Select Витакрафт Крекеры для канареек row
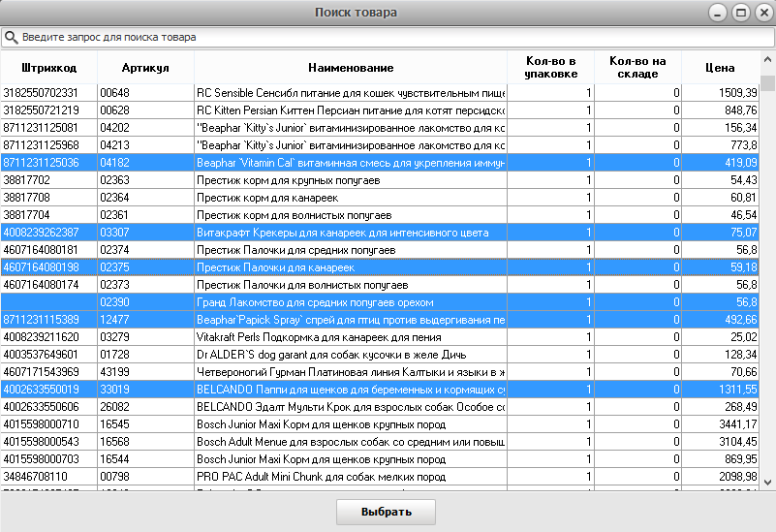The height and width of the screenshot is (532, 776). pyautogui.click(x=380, y=233)
